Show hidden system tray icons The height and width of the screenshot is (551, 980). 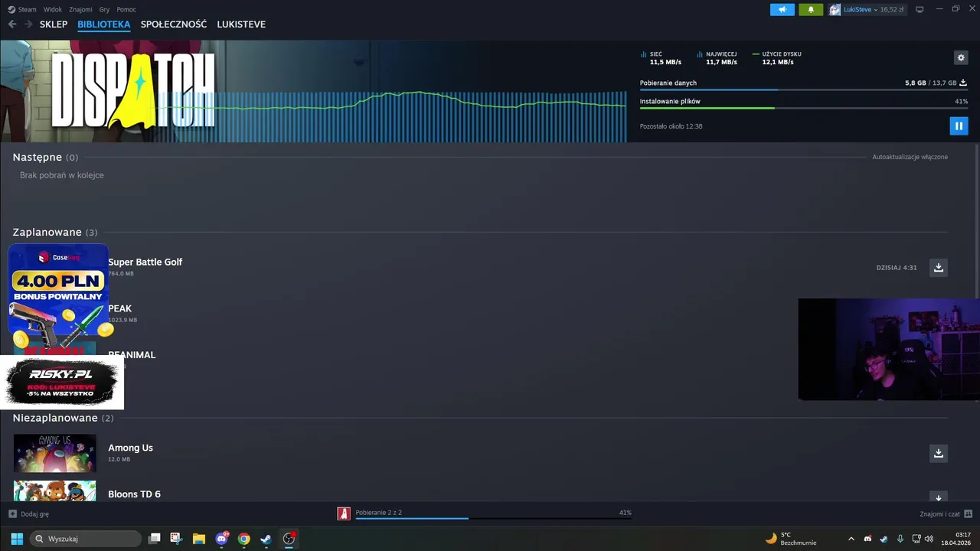click(x=851, y=539)
